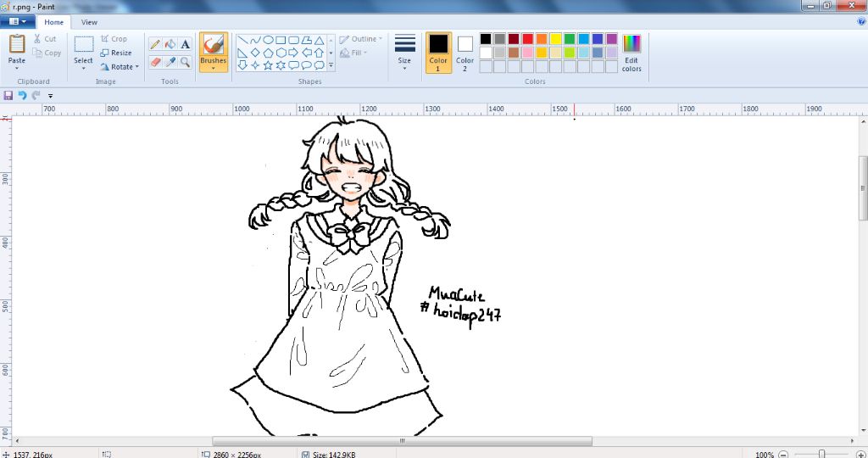Image resolution: width=868 pixels, height=458 pixels.
Task: Select the Text tool
Action: (186, 44)
